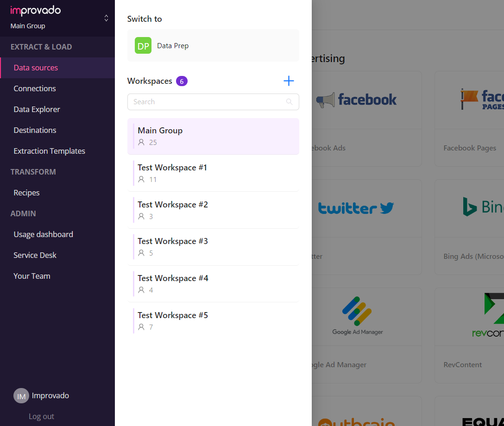Click the Main Group member count 25
The height and width of the screenshot is (426, 504).
[x=153, y=143]
